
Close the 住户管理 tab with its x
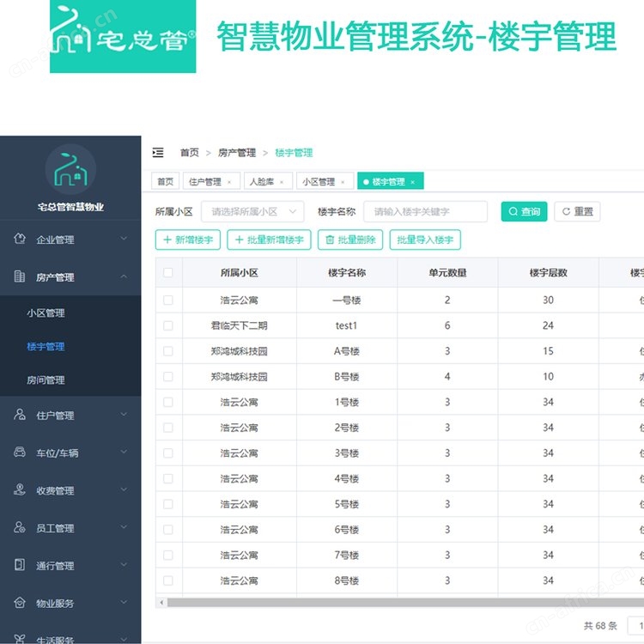229,182
